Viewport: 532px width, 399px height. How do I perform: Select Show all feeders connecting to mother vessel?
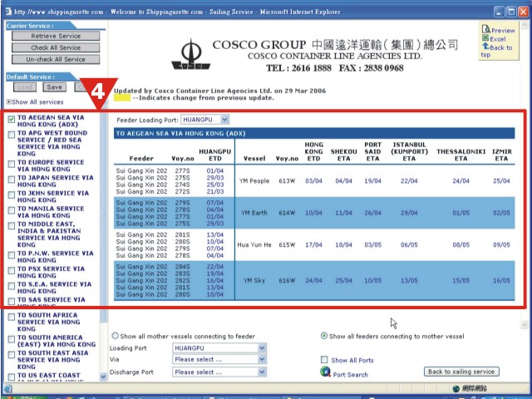point(324,336)
